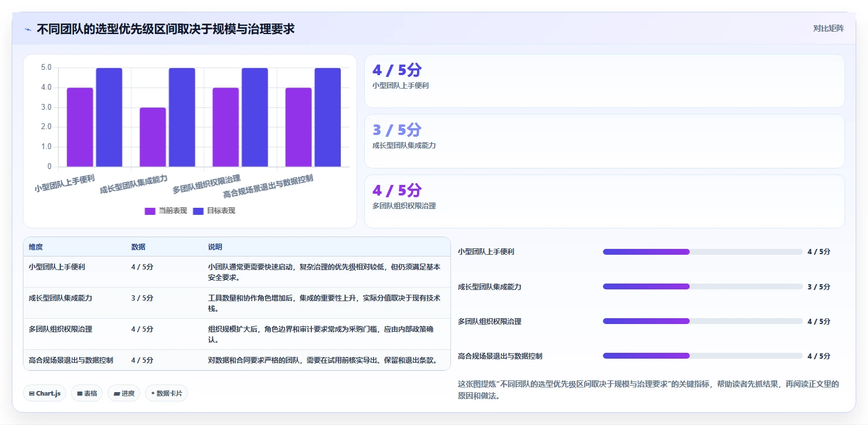Select the blue 目标表现 bar for 小型团队上手便利
The image size is (868, 425).
pyautogui.click(x=109, y=117)
